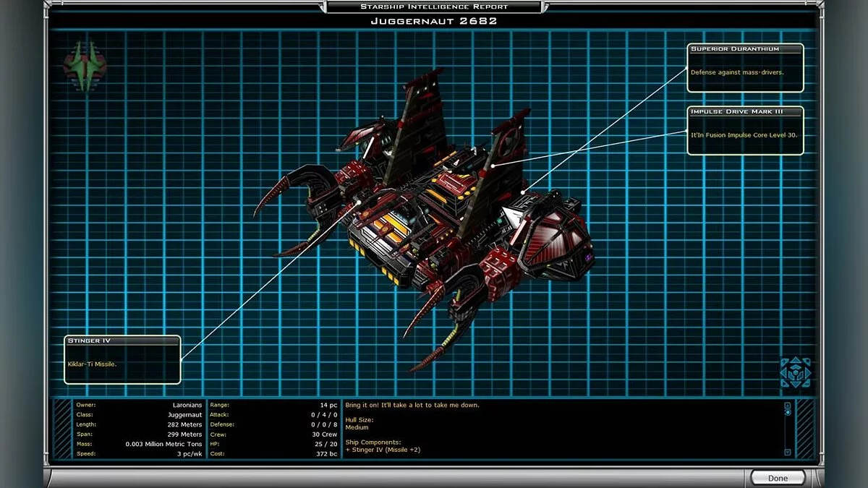
Task: Click the right rotation arrow on the view control
Action: click(x=807, y=372)
